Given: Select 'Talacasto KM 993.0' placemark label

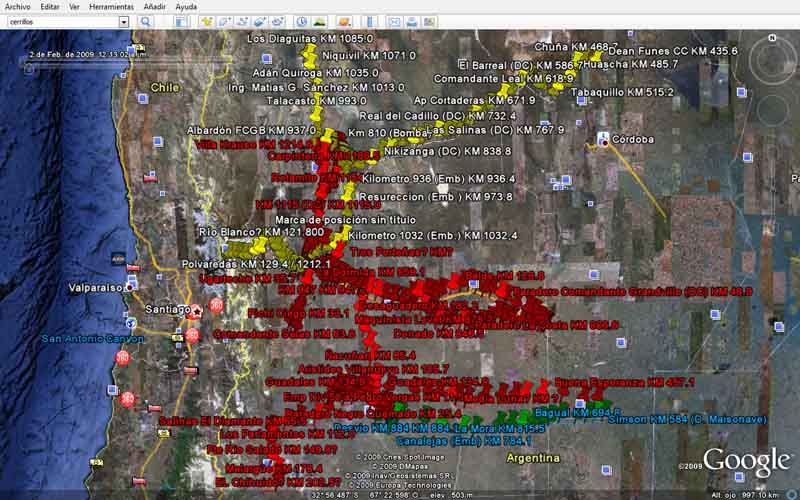Looking at the screenshot, I should (316, 101).
